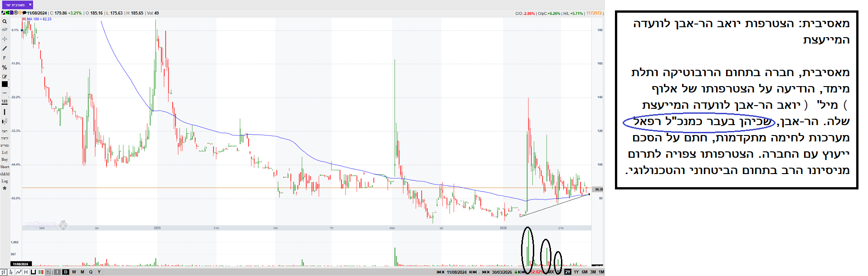Click the orange 1172972 number at top right
This screenshot has height=276, width=868.
[x=594, y=14]
